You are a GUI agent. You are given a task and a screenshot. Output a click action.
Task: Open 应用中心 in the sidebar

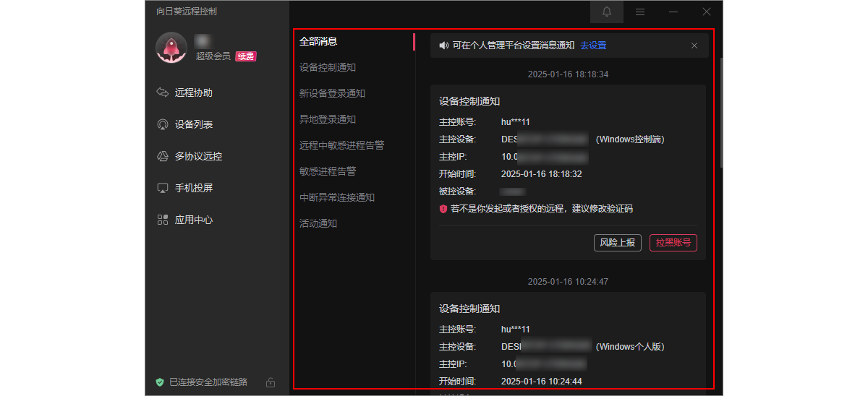click(193, 220)
